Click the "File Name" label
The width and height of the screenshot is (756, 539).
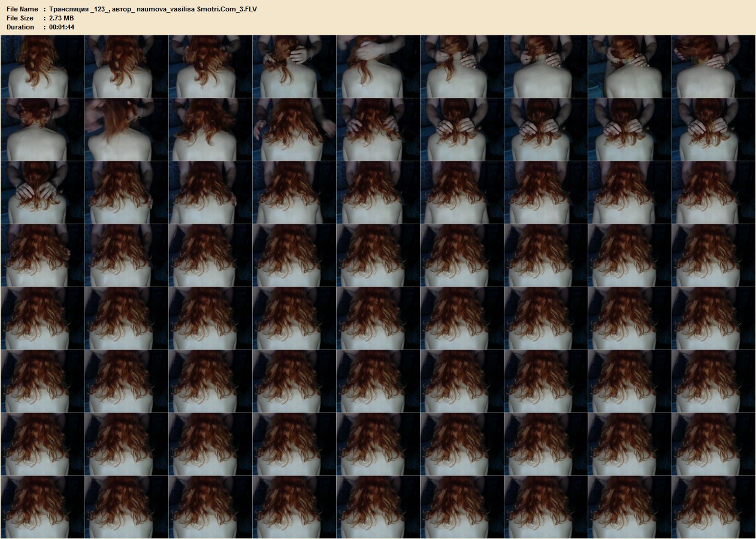22,9
